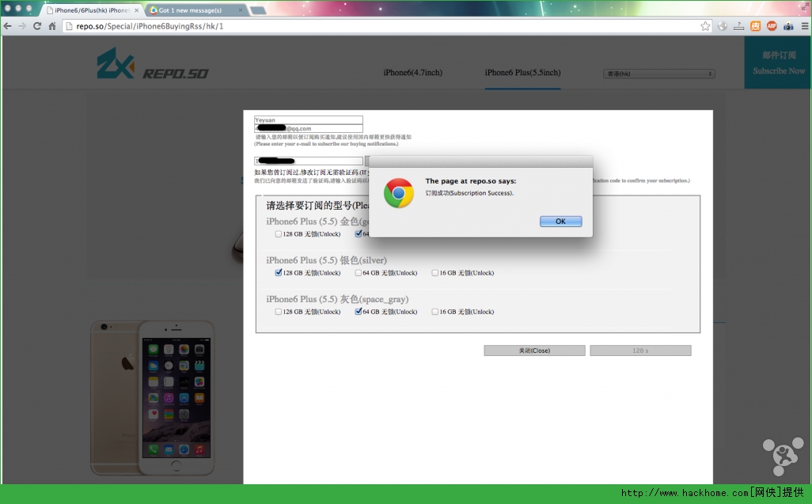Open a new tab with the tab button
Viewport: 812px width, 504px height.
[258, 10]
